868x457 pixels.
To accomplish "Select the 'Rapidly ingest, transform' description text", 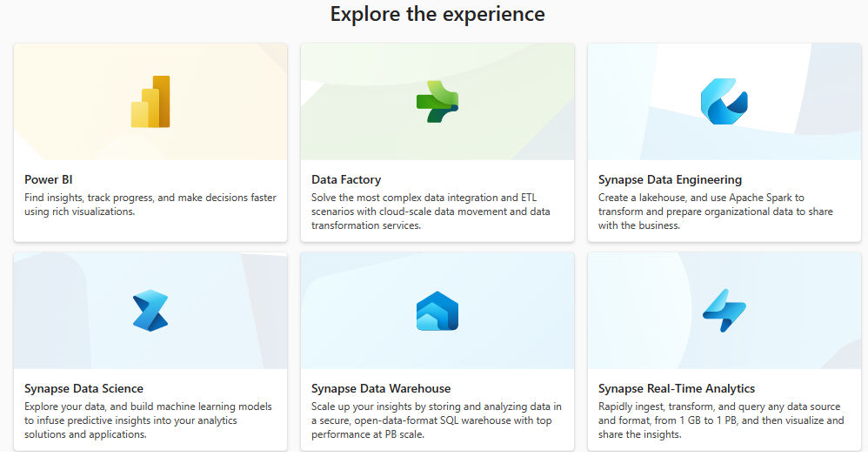I will (x=720, y=420).
